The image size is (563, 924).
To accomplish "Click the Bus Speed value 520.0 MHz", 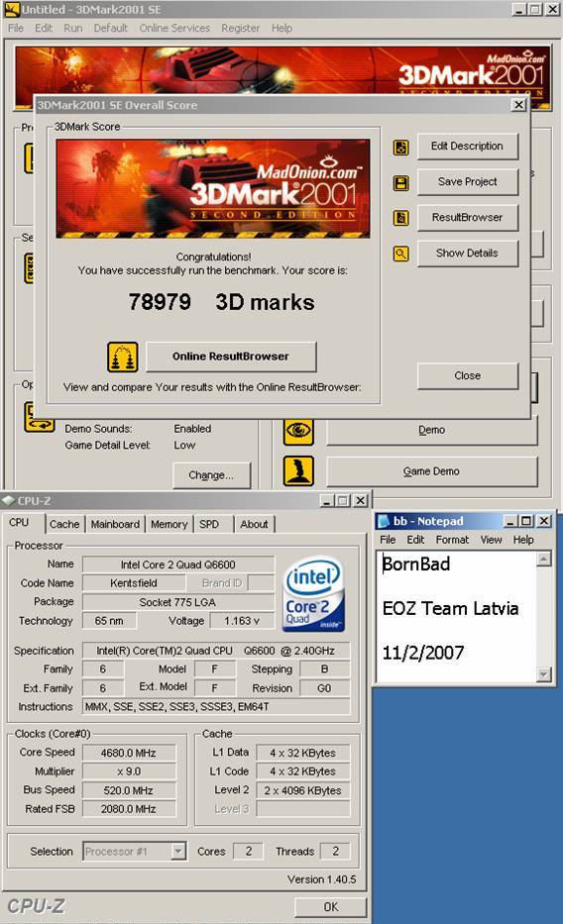I will click(129, 790).
